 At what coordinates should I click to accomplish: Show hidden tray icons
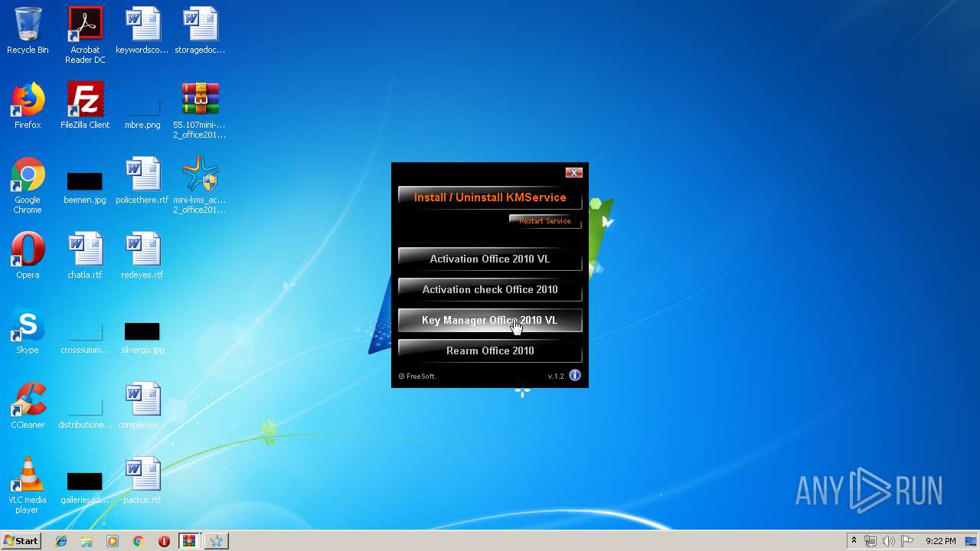coord(854,541)
